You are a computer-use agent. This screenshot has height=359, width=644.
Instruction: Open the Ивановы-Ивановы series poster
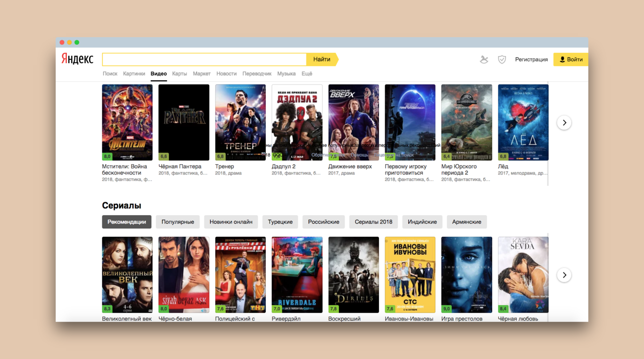410,275
